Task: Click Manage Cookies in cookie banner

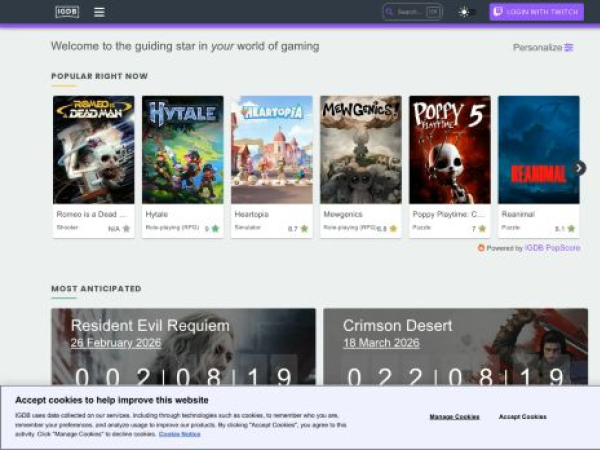Action: pos(454,416)
